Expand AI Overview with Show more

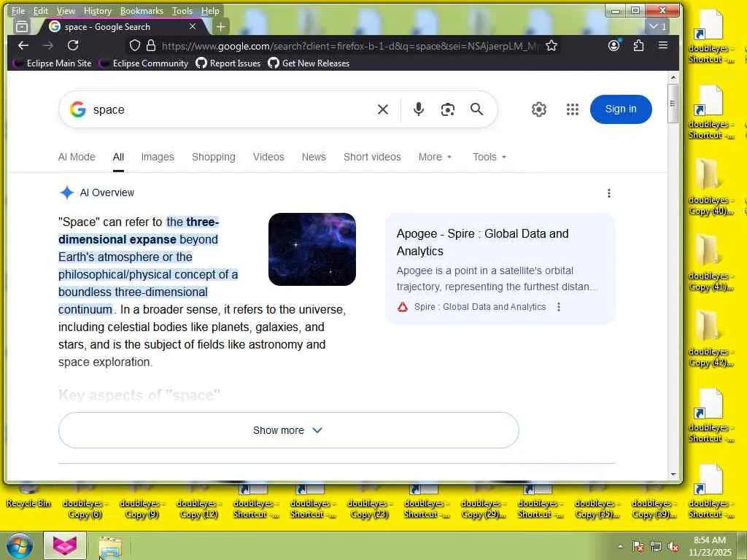pyautogui.click(x=289, y=430)
